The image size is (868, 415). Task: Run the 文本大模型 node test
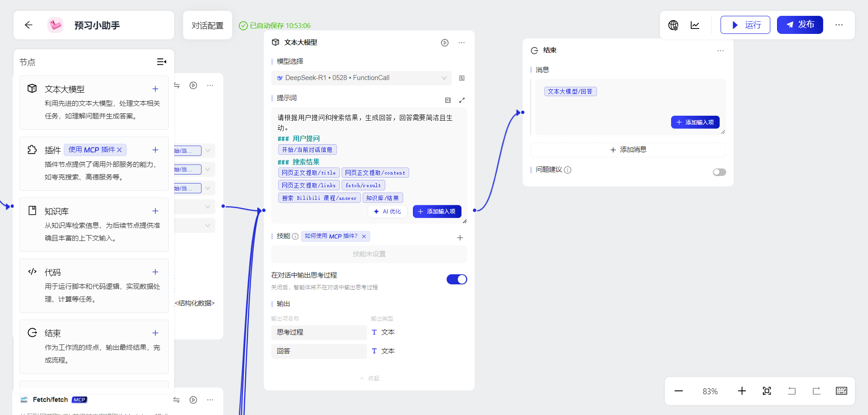pos(445,42)
